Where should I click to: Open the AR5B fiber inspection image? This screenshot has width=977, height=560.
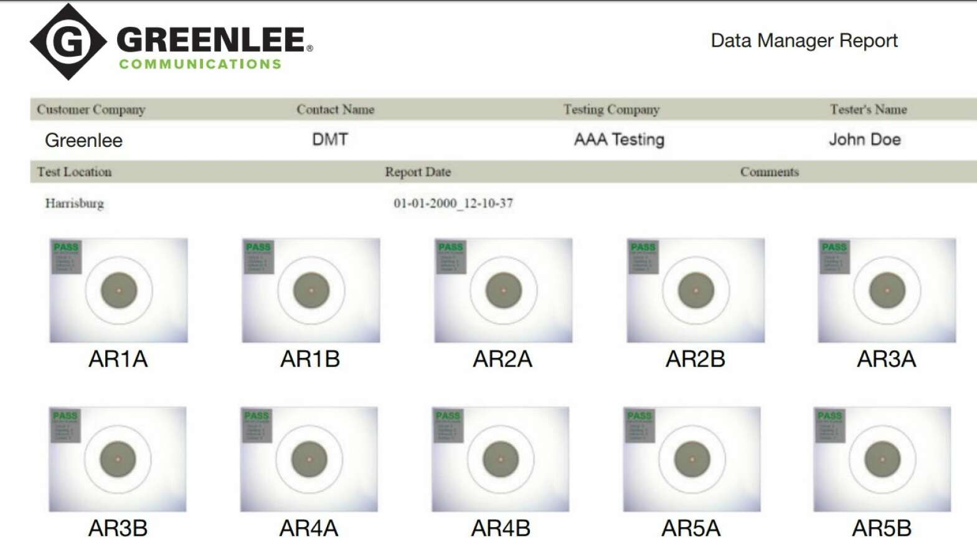pos(882,459)
